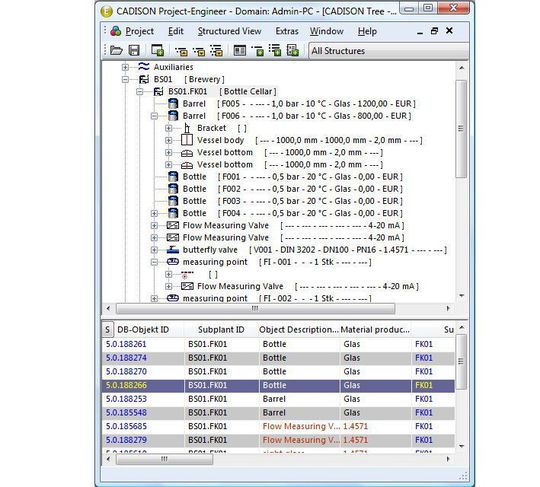
Task: Select table row 5.0.188274
Action: click(x=278, y=358)
